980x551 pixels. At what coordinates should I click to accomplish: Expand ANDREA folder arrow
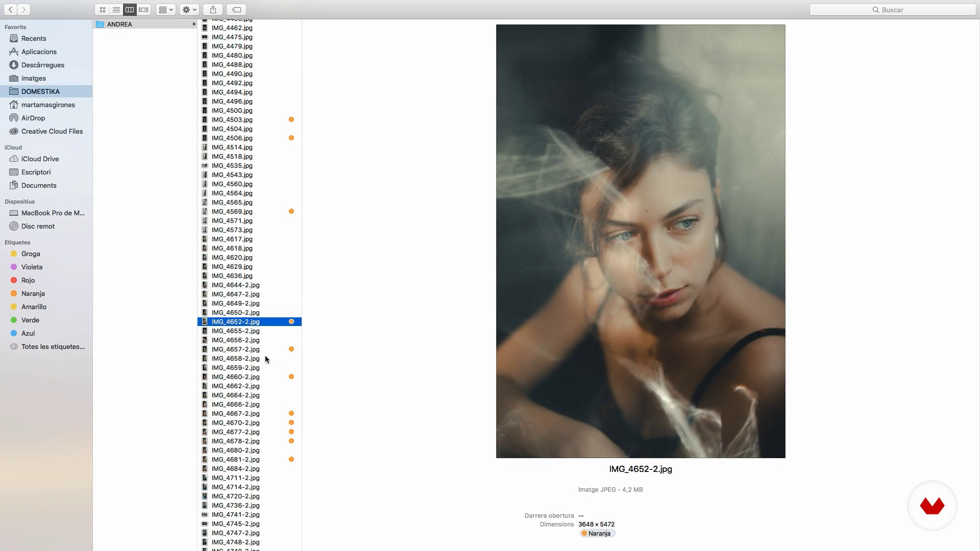point(194,24)
